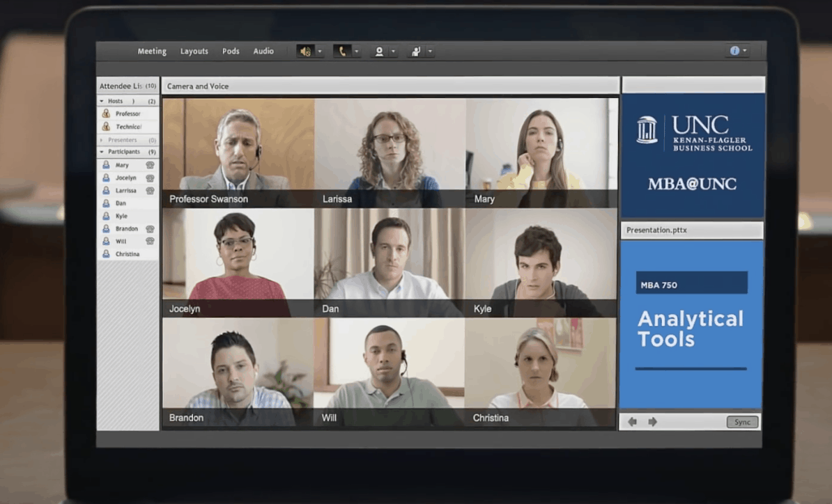The width and height of the screenshot is (832, 504).
Task: Expand the Presenters group
Action: (101, 140)
